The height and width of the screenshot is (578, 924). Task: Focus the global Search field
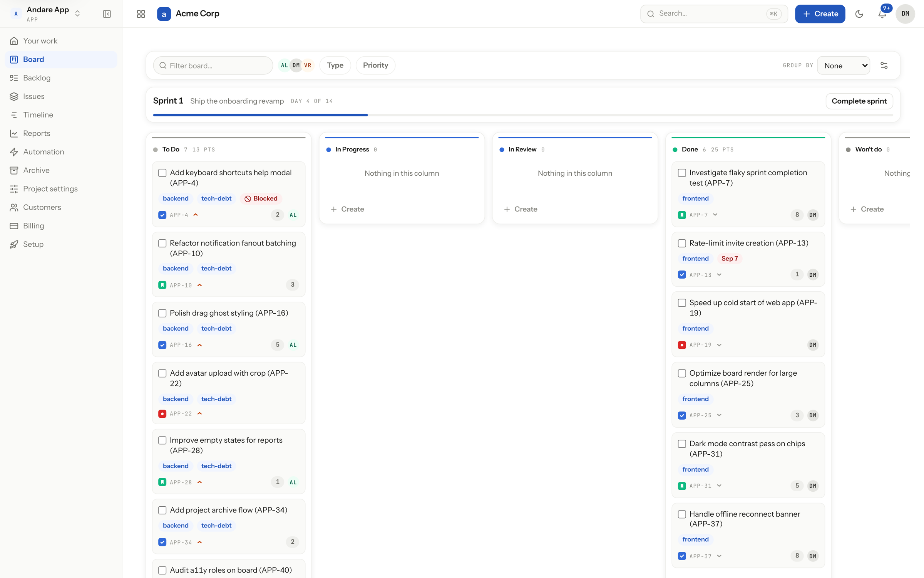(x=714, y=14)
